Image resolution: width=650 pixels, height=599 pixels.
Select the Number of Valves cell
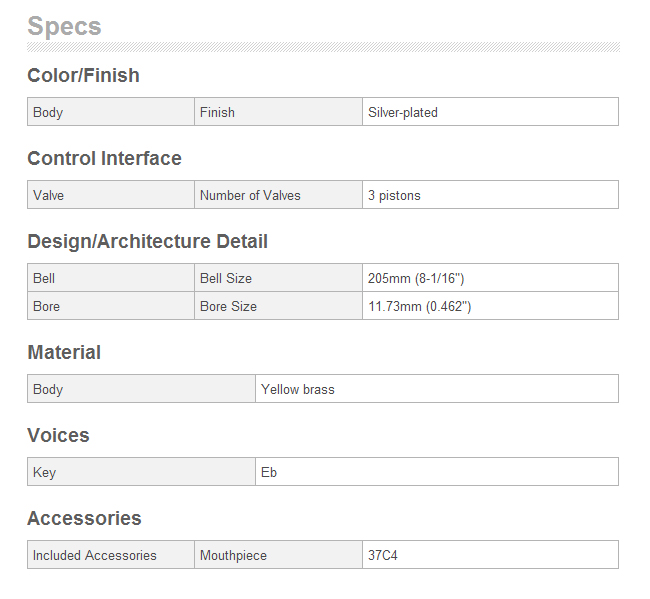278,195
